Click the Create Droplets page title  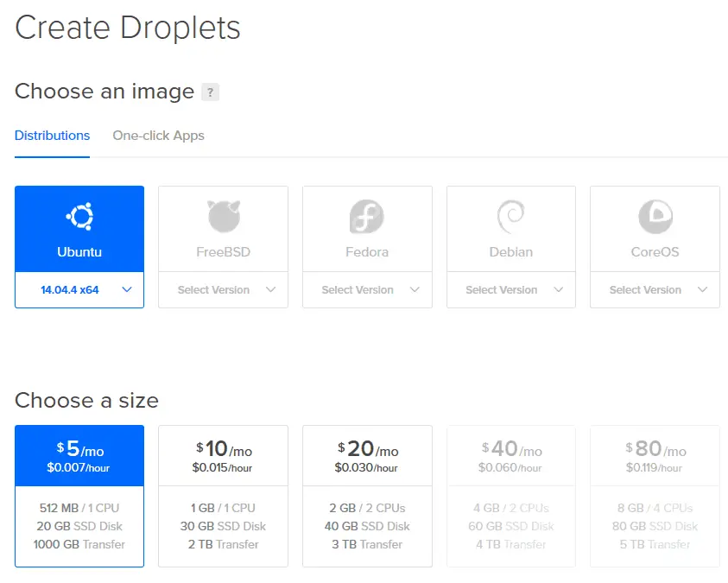[128, 28]
